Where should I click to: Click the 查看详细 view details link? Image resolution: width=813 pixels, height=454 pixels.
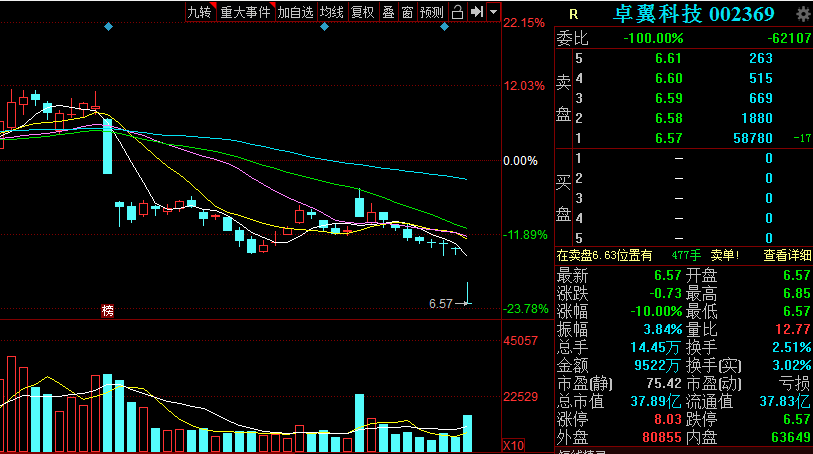787,255
